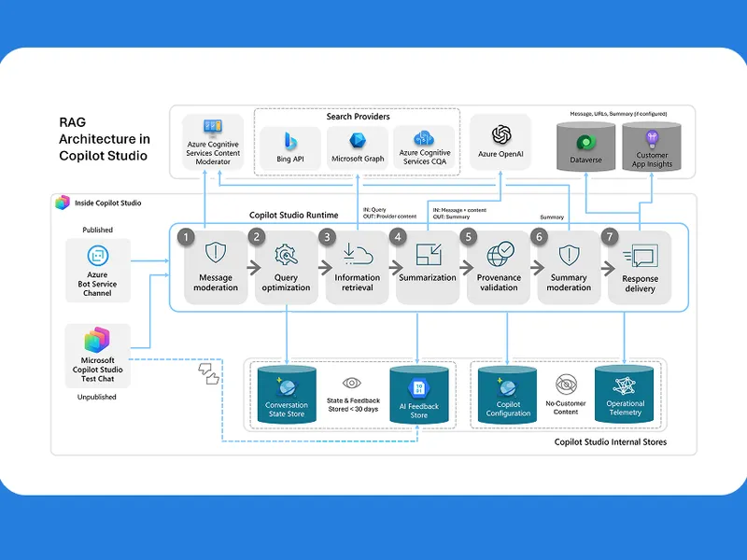The width and height of the screenshot is (747, 560).
Task: Select the Azure Cognitive Services CQA cloud icon
Action: tap(424, 138)
